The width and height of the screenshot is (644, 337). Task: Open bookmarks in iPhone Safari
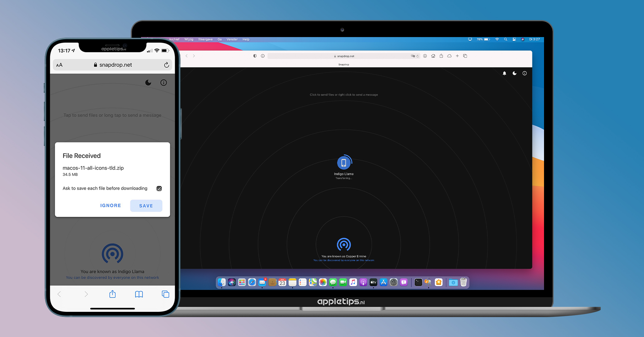139,294
